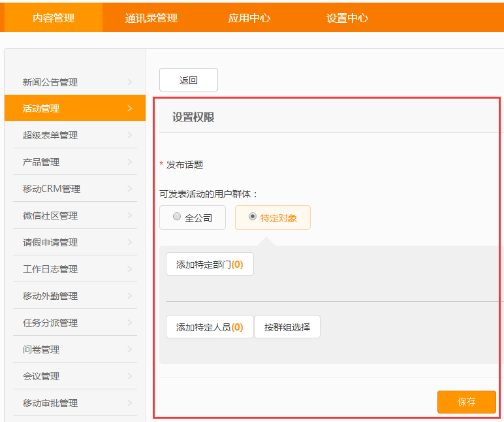Click 添加特定部门(0) button

pos(210,264)
